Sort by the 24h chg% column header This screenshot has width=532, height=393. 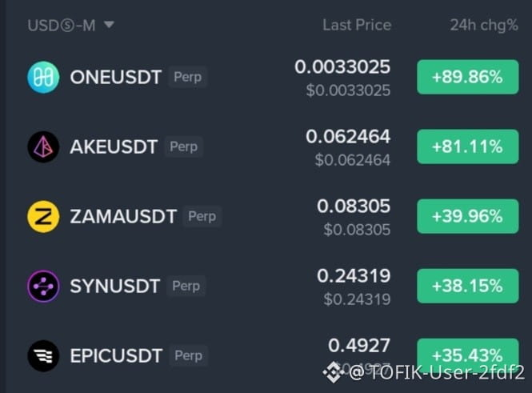[x=484, y=25]
